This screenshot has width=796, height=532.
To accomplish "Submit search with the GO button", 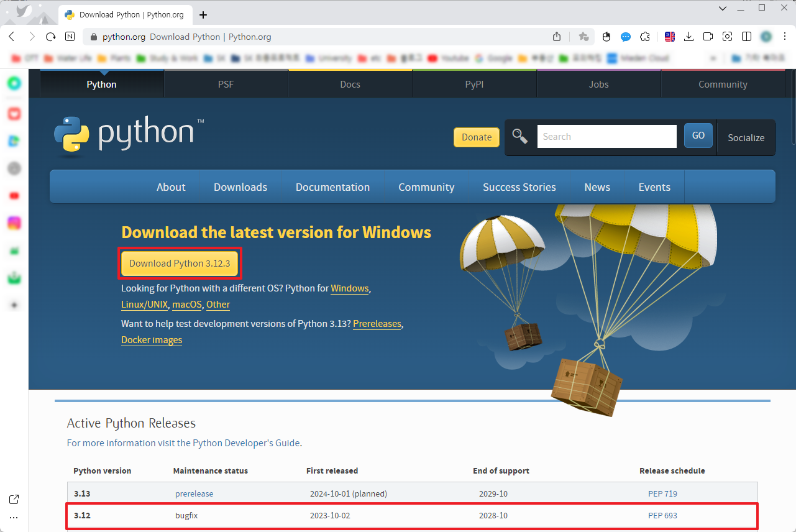I will click(698, 135).
